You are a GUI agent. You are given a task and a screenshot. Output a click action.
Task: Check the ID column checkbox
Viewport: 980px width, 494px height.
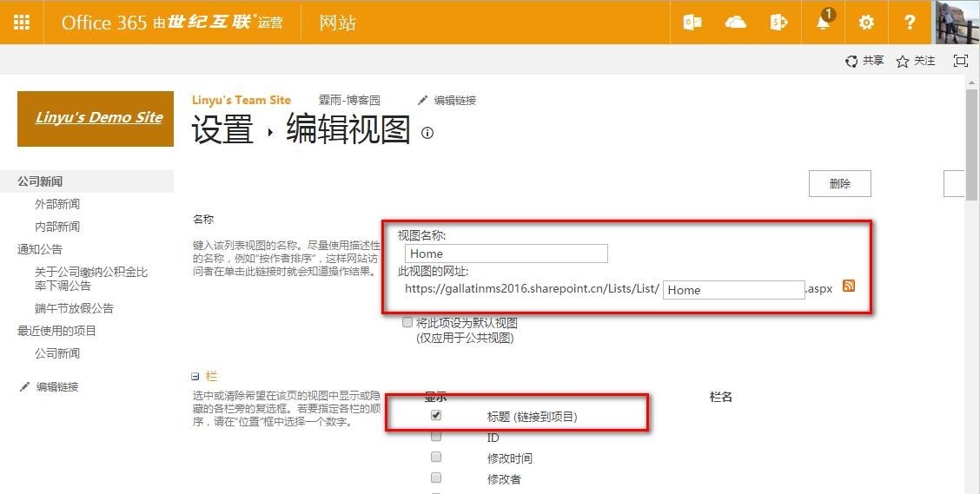point(436,437)
